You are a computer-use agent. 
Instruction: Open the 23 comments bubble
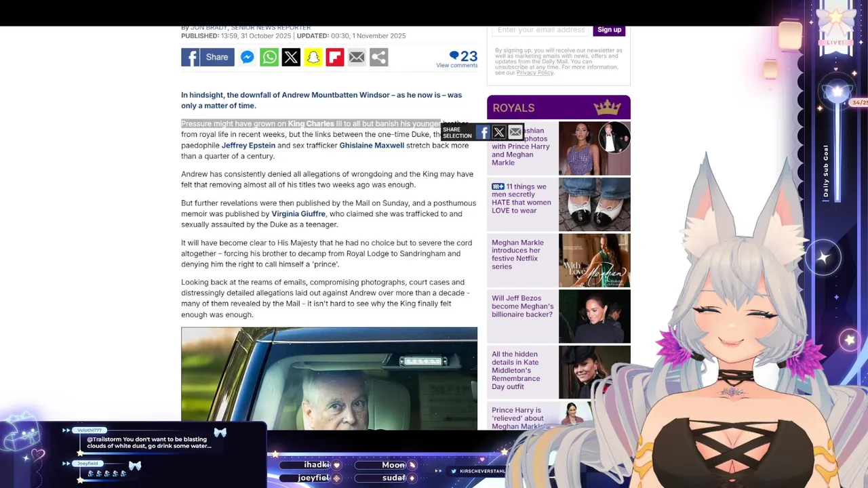[463, 56]
